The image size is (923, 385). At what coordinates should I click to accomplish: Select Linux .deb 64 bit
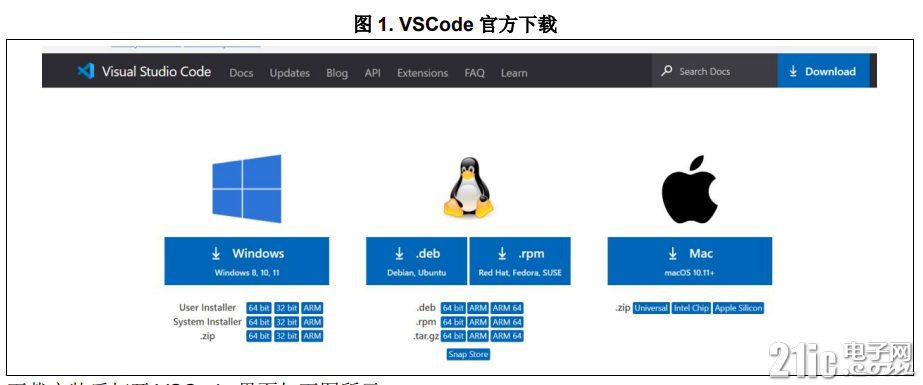point(453,308)
